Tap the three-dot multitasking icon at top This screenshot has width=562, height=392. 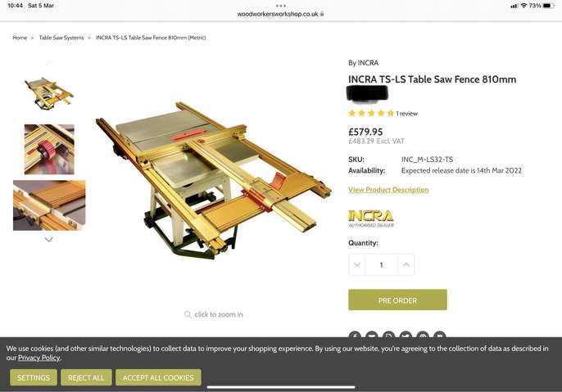point(281,6)
